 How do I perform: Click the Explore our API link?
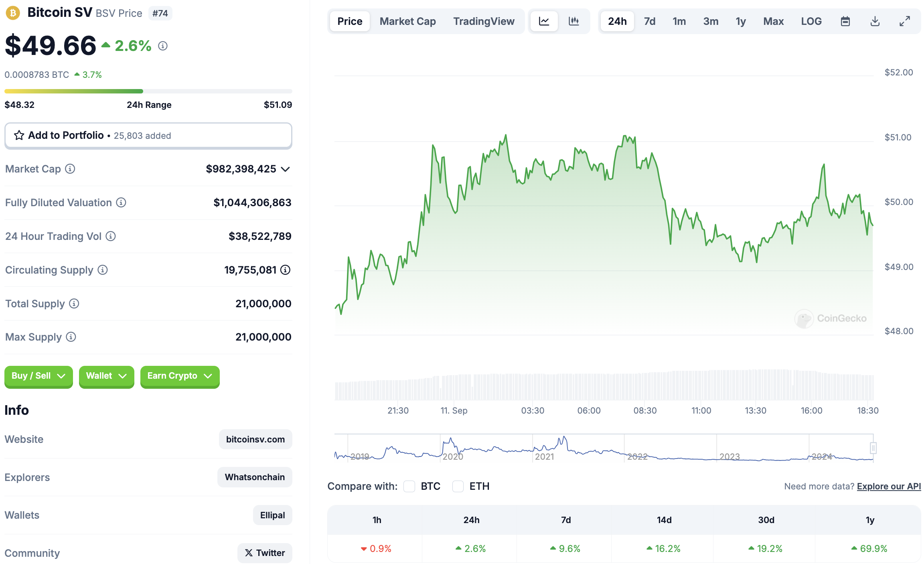[x=889, y=486]
